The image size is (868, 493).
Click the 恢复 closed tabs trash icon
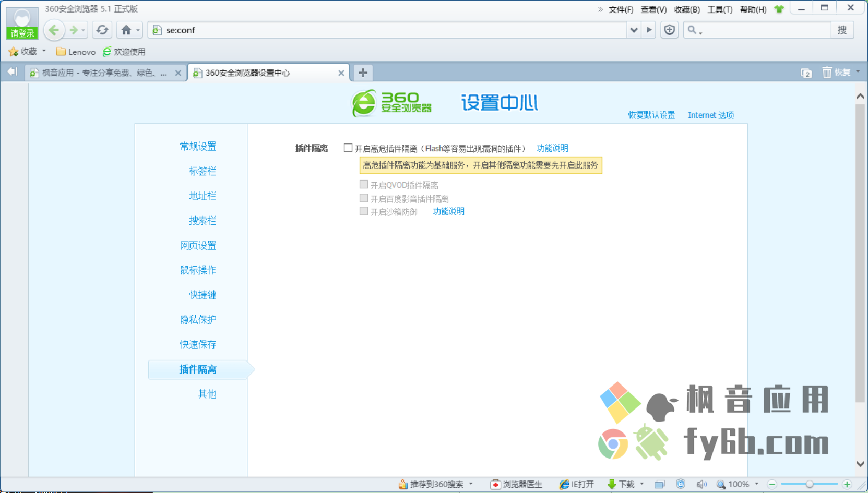tap(827, 73)
